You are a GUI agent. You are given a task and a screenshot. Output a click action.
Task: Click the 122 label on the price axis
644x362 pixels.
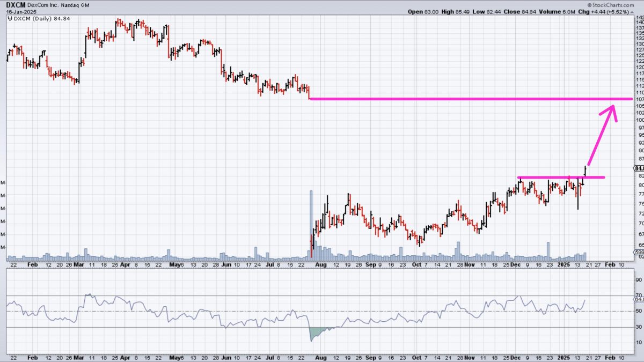pos(640,61)
